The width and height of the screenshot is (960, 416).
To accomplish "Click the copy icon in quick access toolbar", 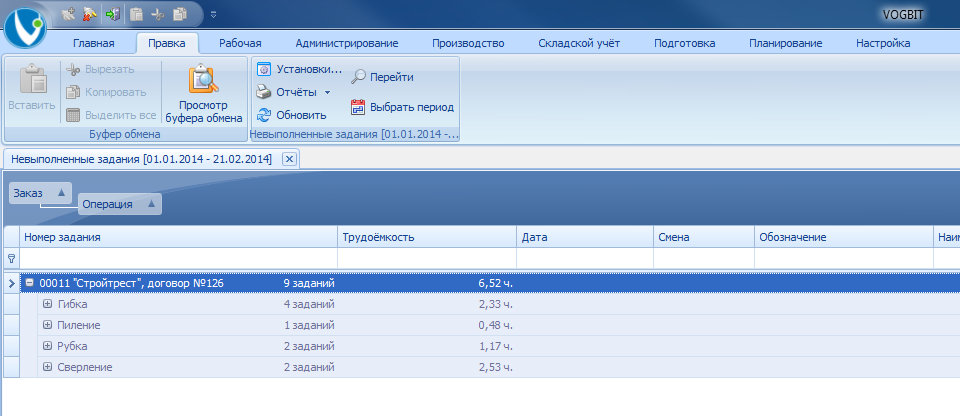I will pos(180,13).
